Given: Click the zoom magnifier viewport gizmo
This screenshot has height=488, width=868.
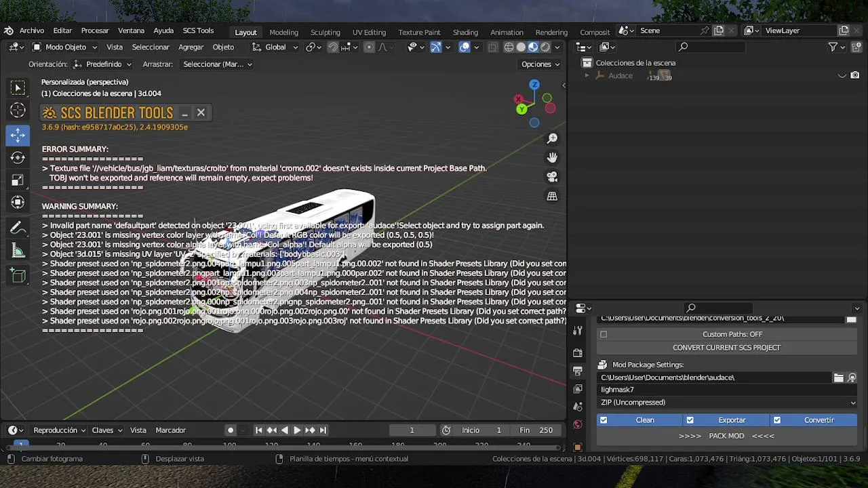Looking at the screenshot, I should tap(552, 138).
